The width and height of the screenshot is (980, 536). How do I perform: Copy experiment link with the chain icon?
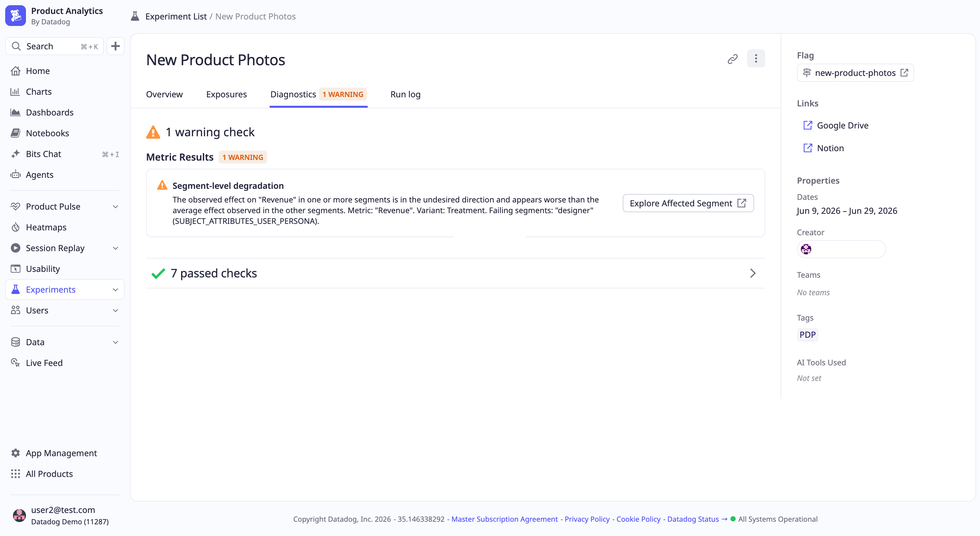coord(732,59)
